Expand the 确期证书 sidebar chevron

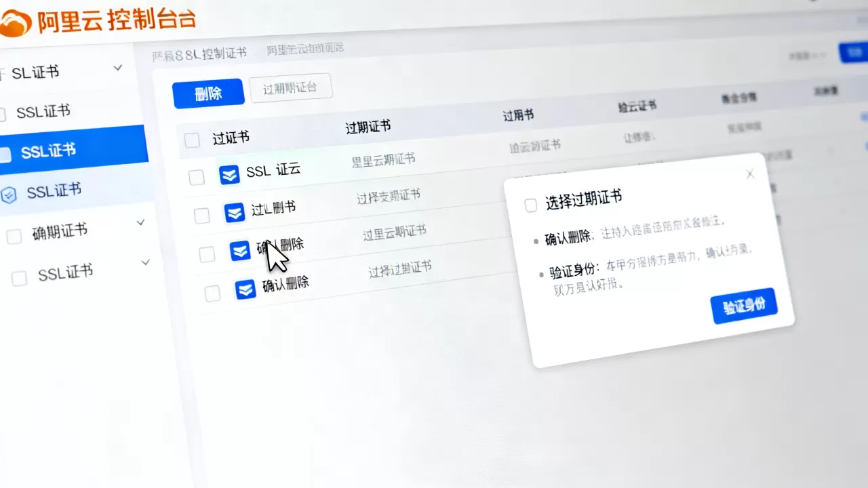[141, 222]
